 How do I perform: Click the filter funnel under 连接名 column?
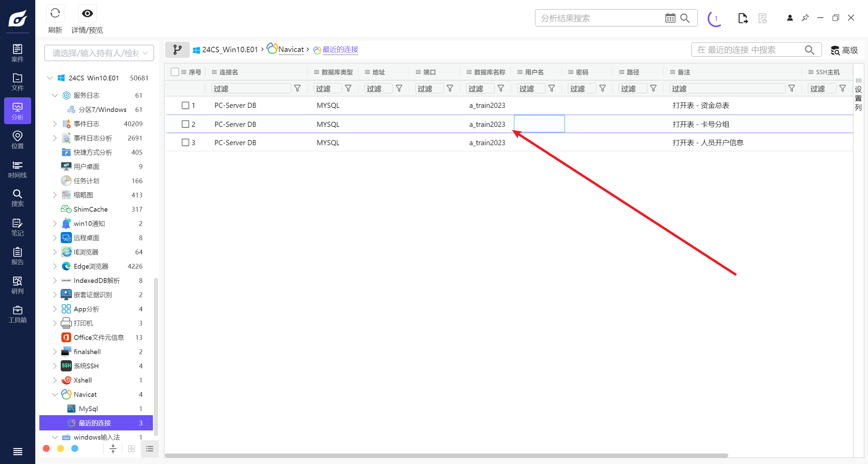tap(297, 89)
